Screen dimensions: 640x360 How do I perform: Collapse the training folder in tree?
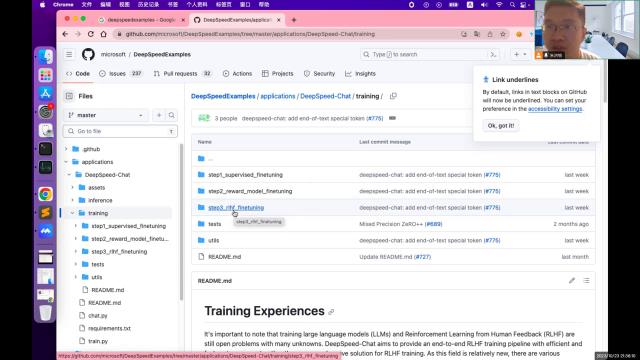[x=73, y=213]
